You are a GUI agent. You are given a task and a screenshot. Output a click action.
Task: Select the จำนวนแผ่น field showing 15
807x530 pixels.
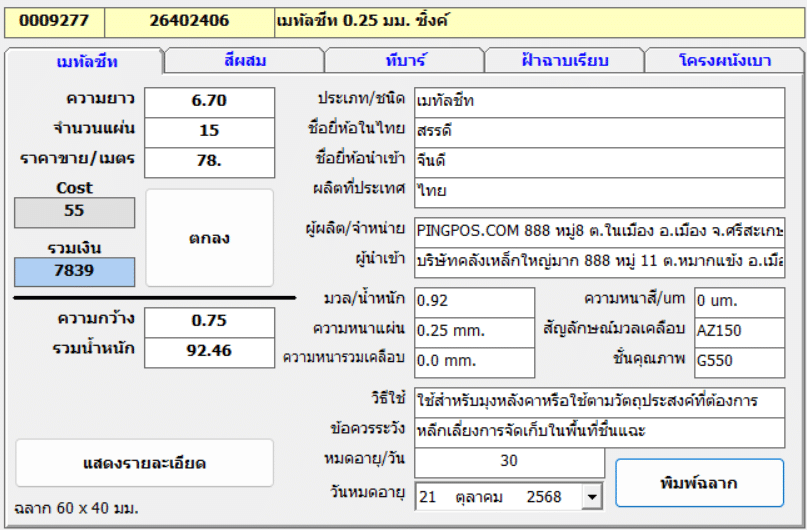209,130
